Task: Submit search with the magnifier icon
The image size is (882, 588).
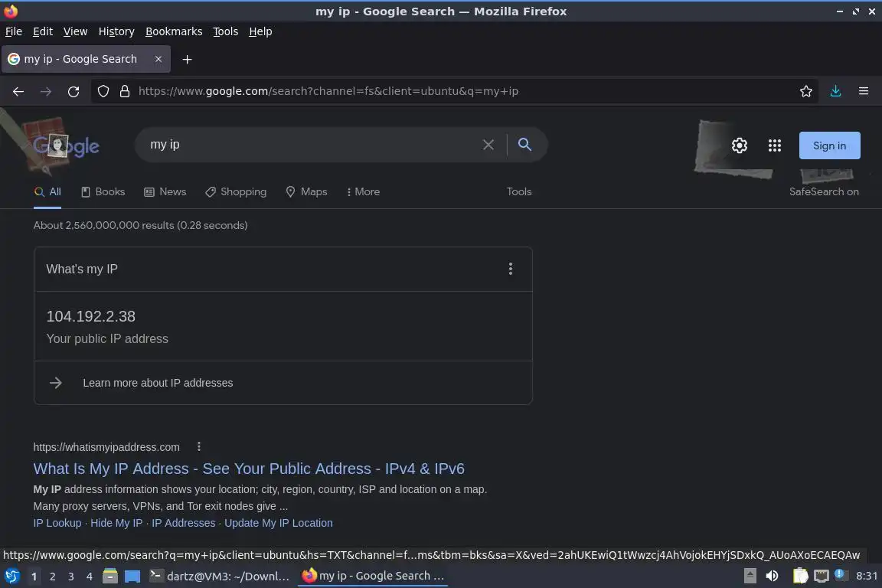Action: click(524, 145)
